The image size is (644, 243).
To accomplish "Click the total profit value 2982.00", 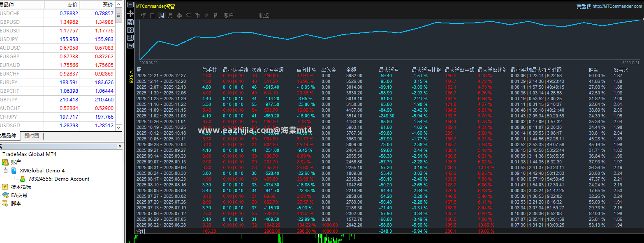I will coord(272,231).
